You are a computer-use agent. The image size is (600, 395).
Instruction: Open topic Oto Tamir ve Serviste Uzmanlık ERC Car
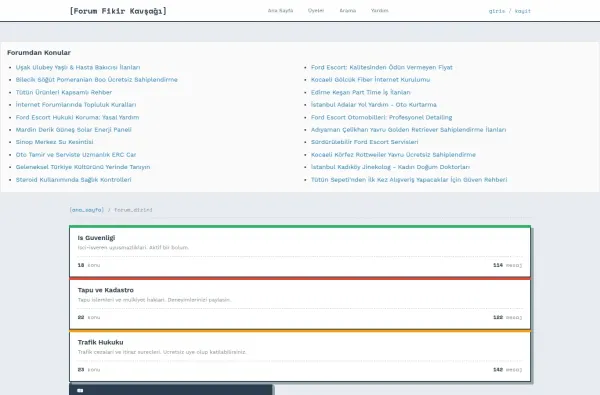pyautogui.click(x=76, y=155)
